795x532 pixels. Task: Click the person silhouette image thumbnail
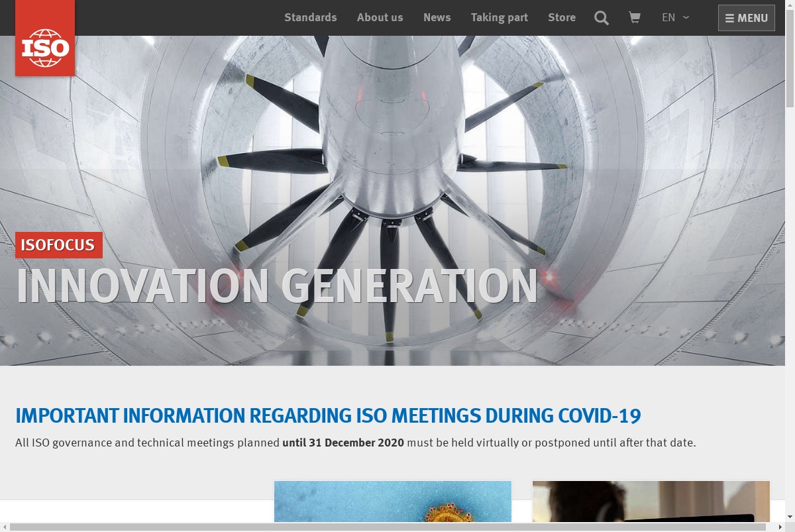(x=651, y=502)
